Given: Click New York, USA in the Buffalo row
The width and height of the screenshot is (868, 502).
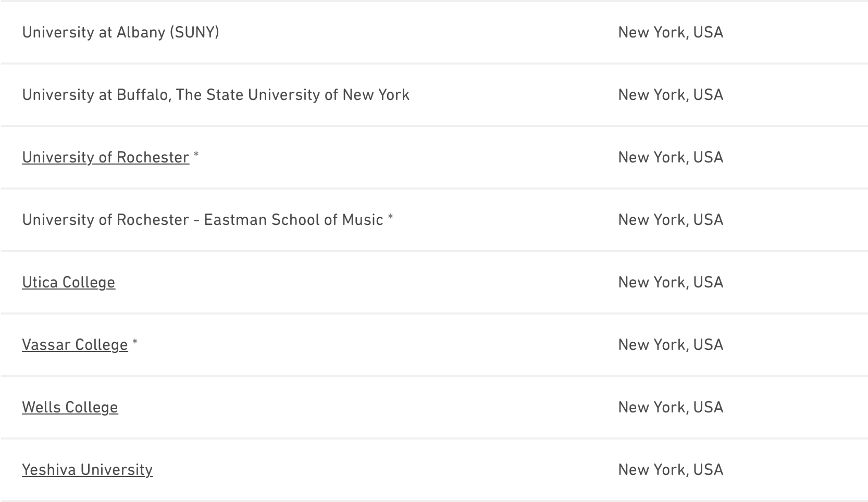Looking at the screenshot, I should 671,95.
